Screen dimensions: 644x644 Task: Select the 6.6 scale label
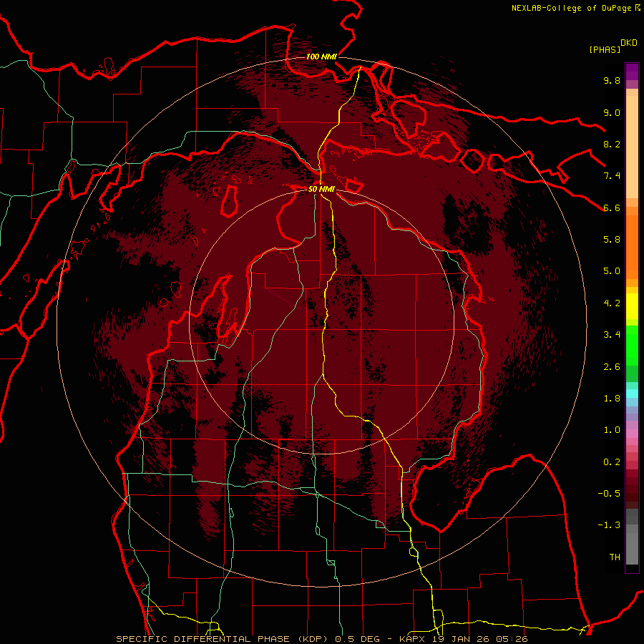pyautogui.click(x=612, y=208)
